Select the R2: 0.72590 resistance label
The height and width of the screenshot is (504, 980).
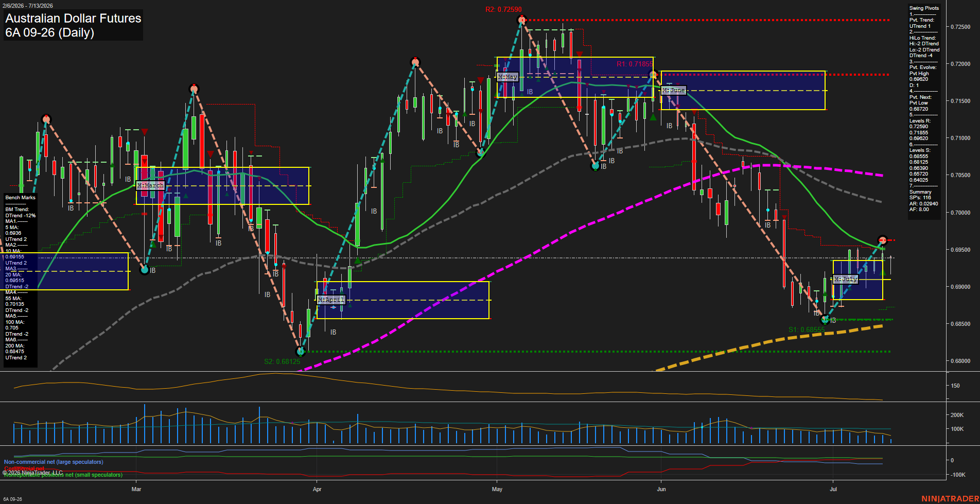[503, 10]
